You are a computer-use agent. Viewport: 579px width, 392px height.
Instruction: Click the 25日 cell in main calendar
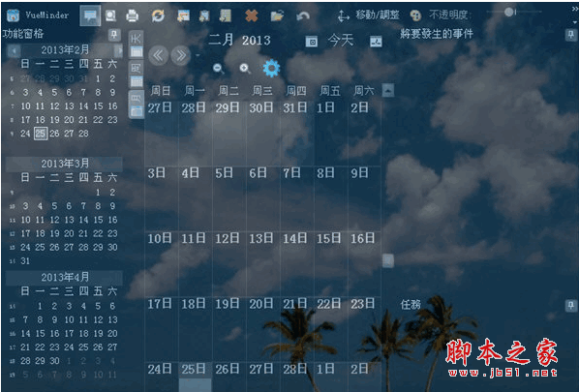(196, 377)
